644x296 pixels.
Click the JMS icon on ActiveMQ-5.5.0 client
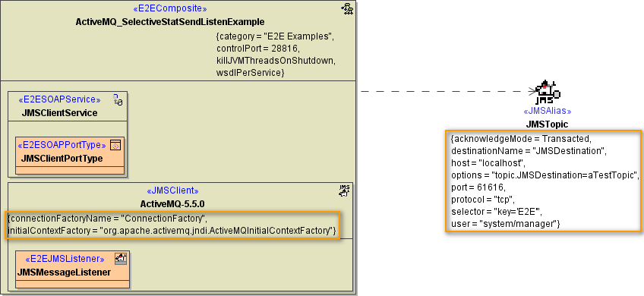pyautogui.click(x=344, y=191)
